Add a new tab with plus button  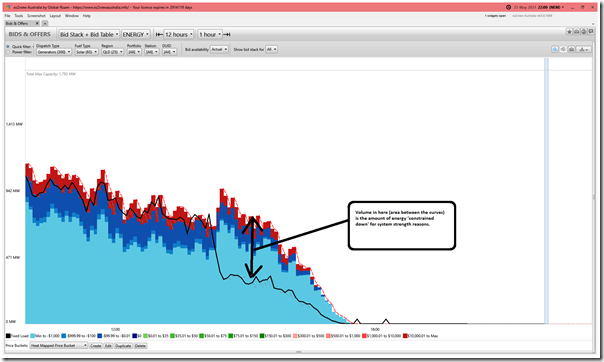click(45, 23)
